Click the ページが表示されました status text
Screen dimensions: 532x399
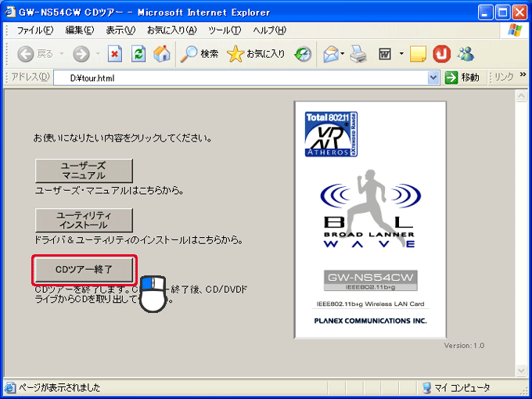[59, 387]
